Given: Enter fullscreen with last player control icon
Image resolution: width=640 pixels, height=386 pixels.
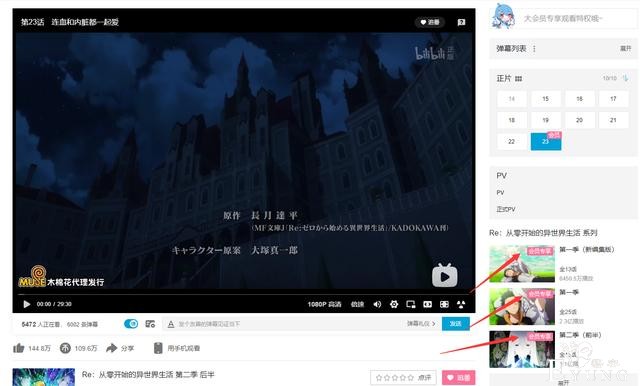Looking at the screenshot, I should [x=461, y=304].
